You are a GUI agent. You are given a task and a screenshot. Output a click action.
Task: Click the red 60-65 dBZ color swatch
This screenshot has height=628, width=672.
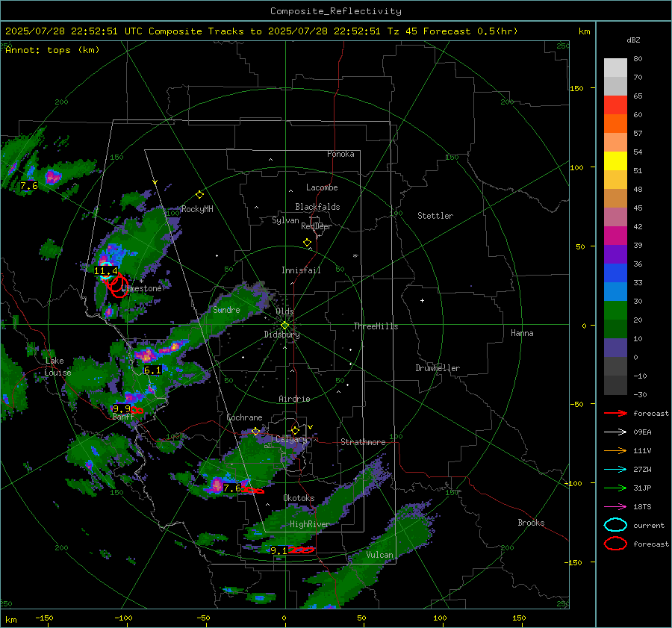click(615, 105)
